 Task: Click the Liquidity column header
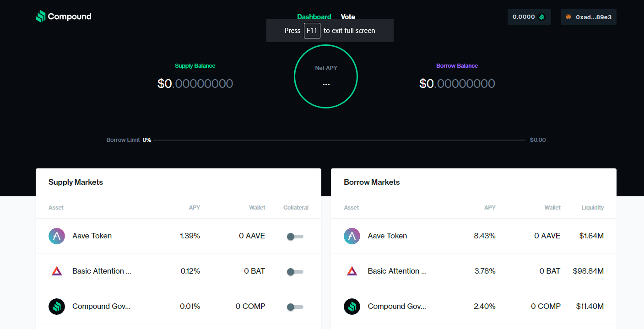[593, 208]
